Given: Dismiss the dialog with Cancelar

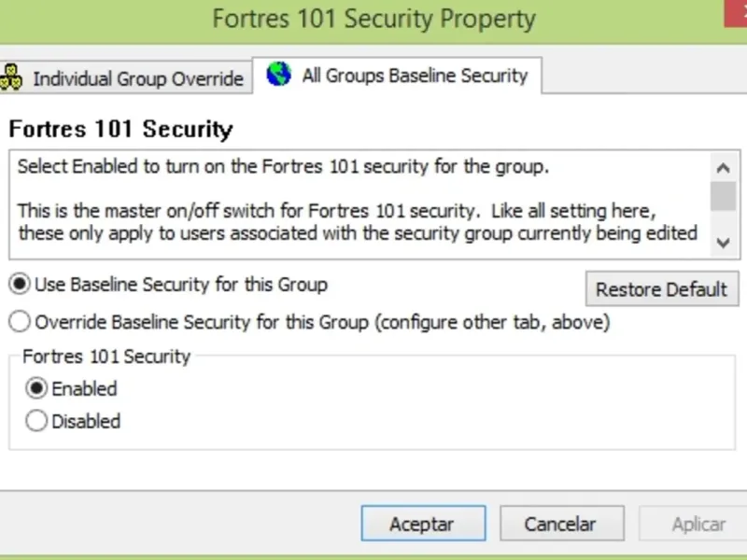Looking at the screenshot, I should (x=560, y=524).
